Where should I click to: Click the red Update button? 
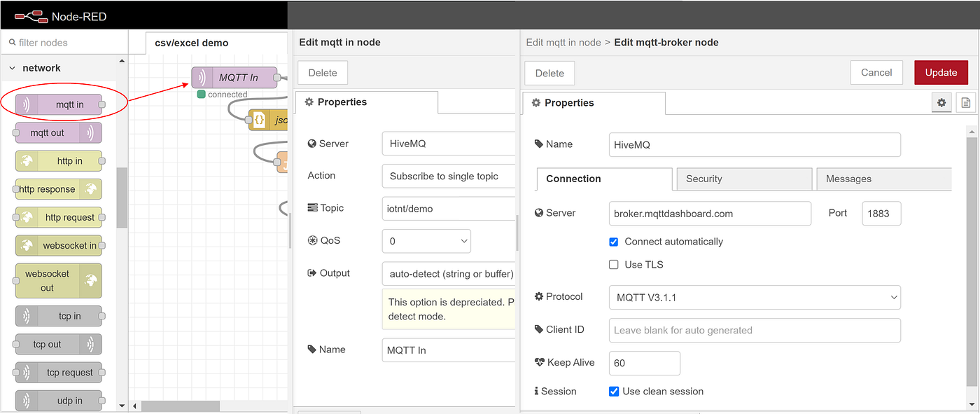(941, 73)
